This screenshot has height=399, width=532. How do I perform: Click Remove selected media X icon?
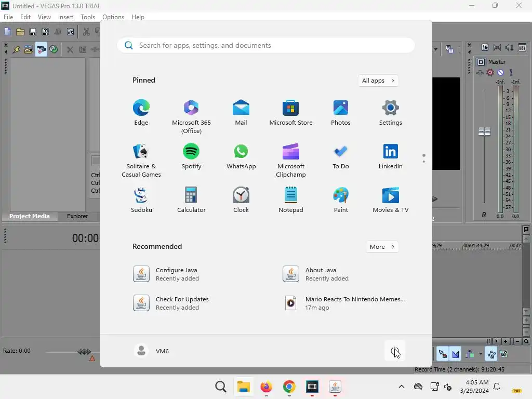pyautogui.click(x=70, y=50)
